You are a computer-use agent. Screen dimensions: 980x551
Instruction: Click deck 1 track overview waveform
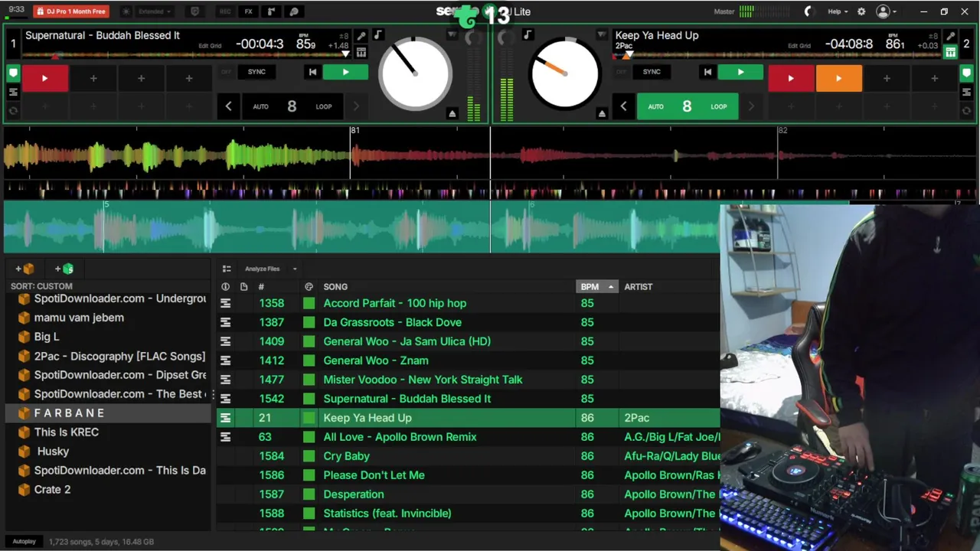click(184, 55)
